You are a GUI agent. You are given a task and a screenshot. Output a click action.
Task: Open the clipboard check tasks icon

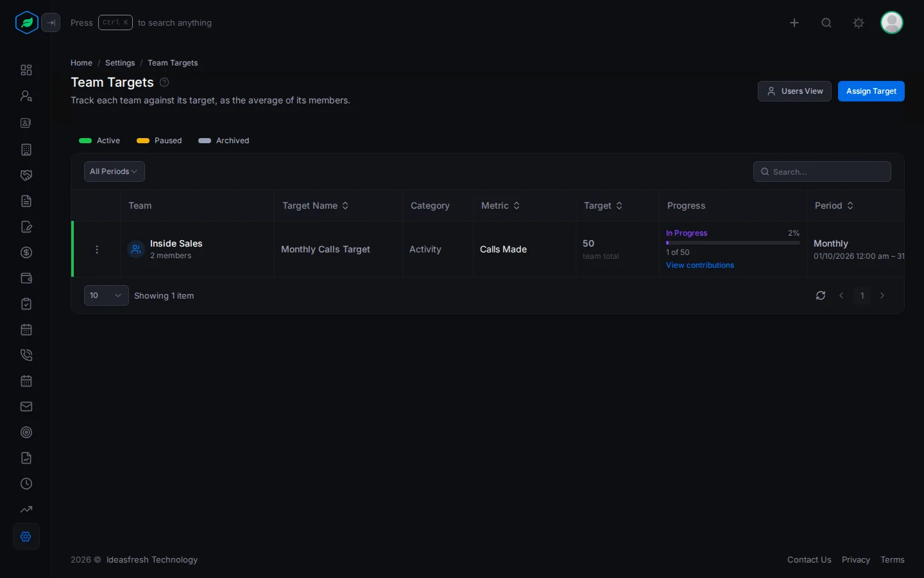pyautogui.click(x=26, y=304)
